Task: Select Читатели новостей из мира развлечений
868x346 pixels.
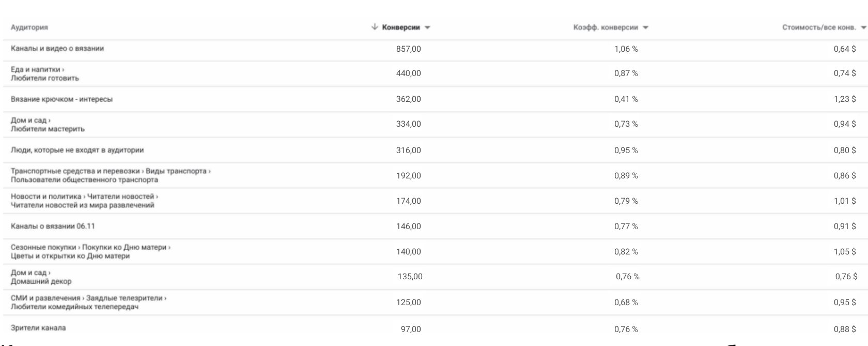Action: point(83,205)
